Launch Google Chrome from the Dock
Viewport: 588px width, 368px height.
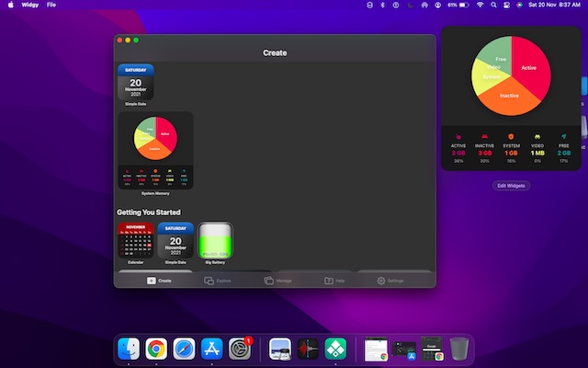156,349
